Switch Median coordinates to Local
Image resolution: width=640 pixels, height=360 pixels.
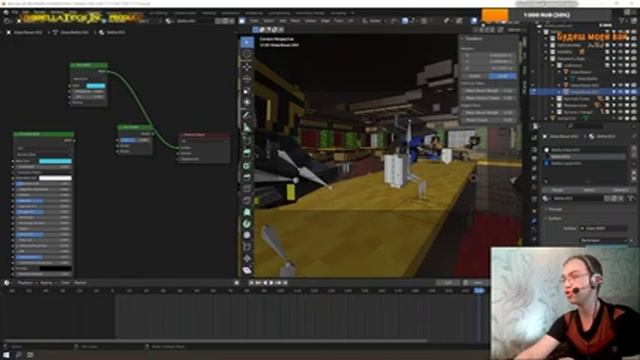coord(502,76)
